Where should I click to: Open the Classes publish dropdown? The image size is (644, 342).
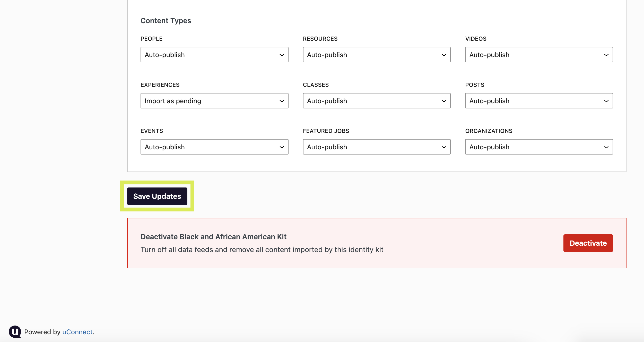[x=376, y=101]
